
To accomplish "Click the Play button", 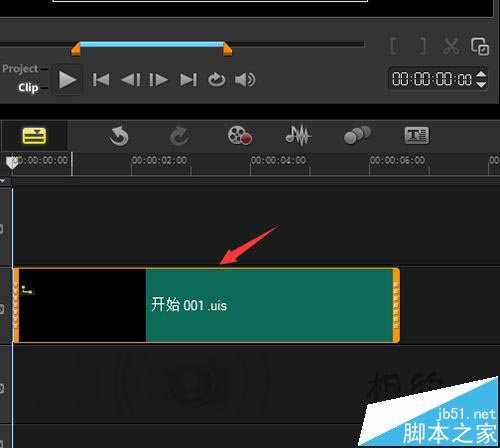I will coord(68,80).
